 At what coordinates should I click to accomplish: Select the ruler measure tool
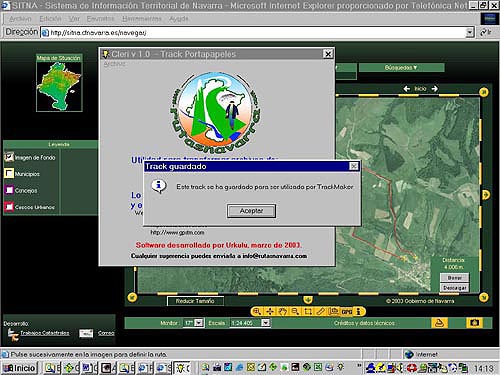(320, 311)
